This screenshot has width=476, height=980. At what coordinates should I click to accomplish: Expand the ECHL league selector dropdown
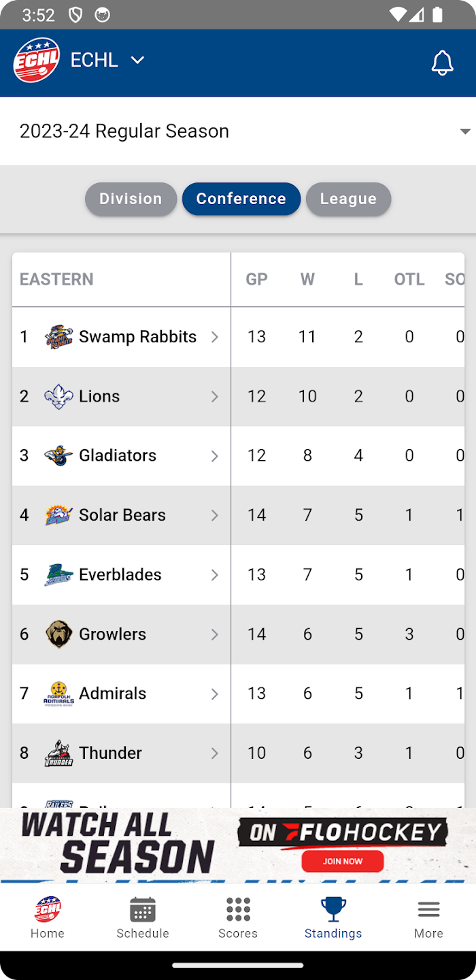(x=137, y=60)
